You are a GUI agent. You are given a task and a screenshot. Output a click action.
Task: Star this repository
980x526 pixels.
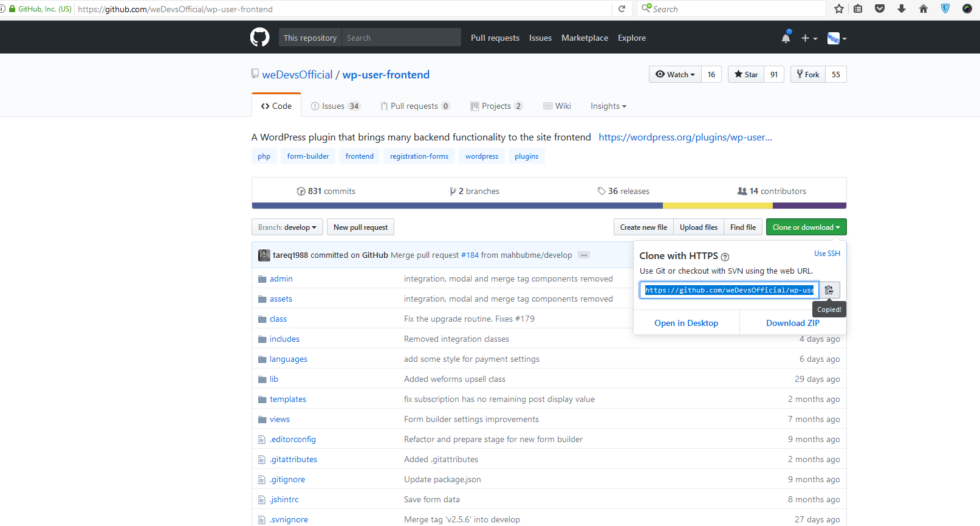(746, 74)
